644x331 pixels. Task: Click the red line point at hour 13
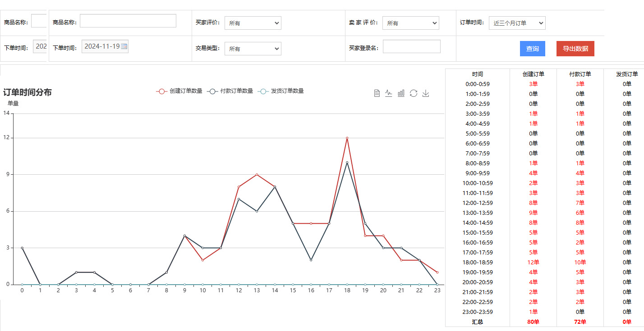(x=257, y=174)
